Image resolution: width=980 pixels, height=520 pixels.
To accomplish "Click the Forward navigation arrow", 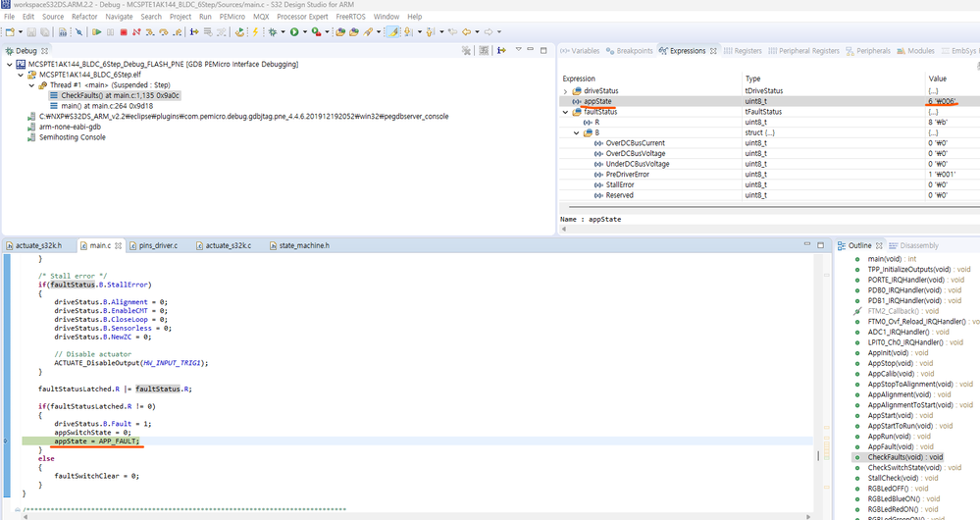I will click(489, 31).
